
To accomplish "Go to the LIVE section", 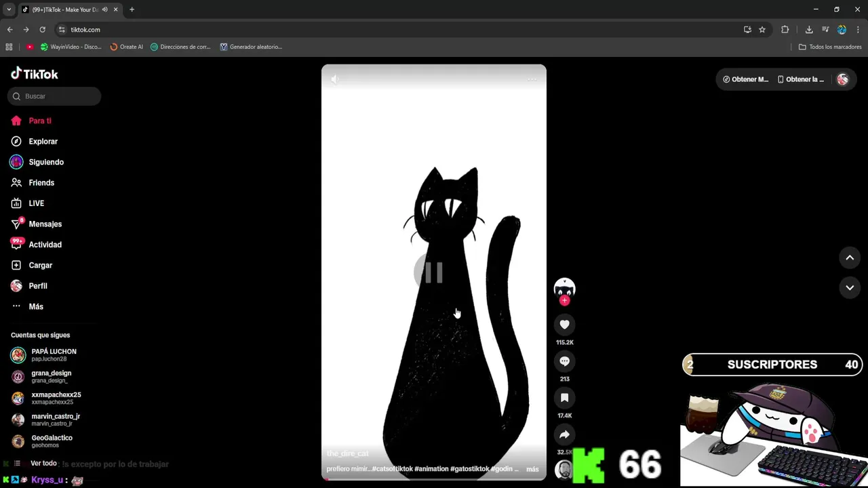I will tap(27, 203).
